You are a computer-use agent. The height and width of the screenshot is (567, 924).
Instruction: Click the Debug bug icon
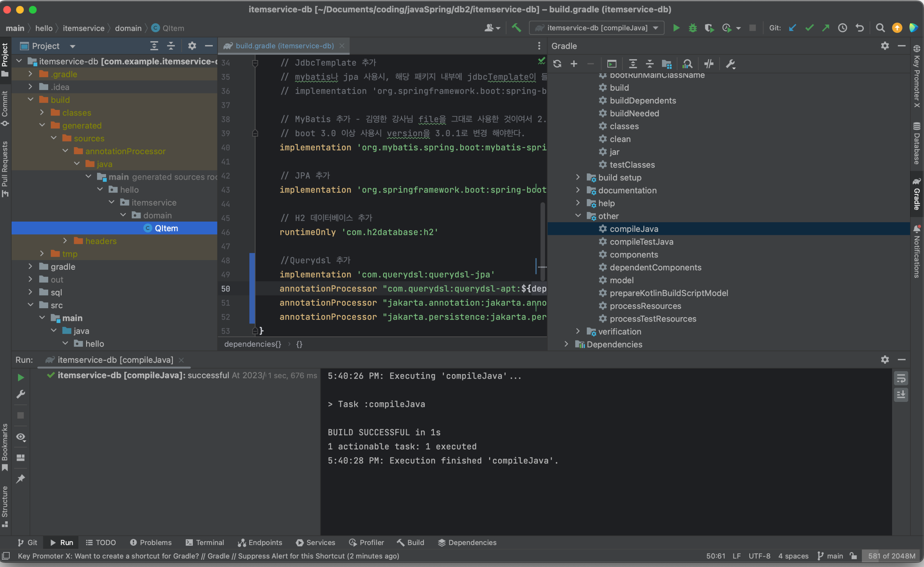(693, 28)
